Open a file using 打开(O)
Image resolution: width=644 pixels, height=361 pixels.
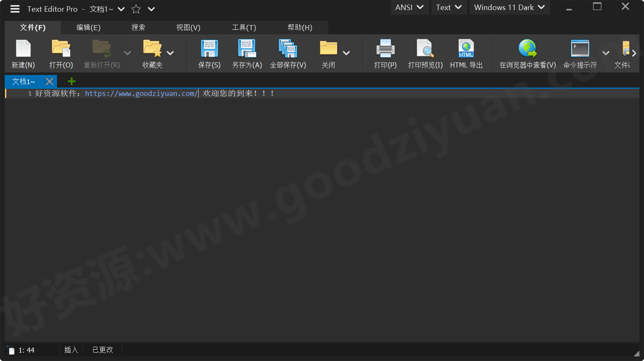61,53
